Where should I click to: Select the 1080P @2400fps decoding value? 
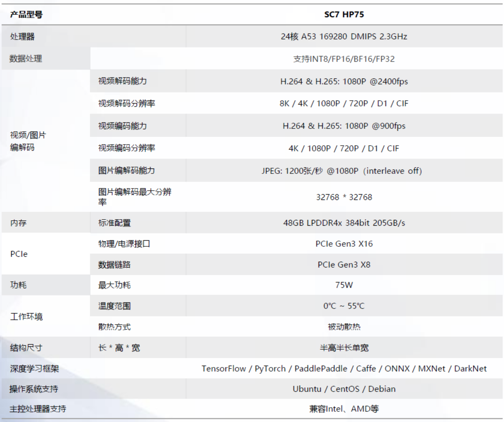point(344,81)
